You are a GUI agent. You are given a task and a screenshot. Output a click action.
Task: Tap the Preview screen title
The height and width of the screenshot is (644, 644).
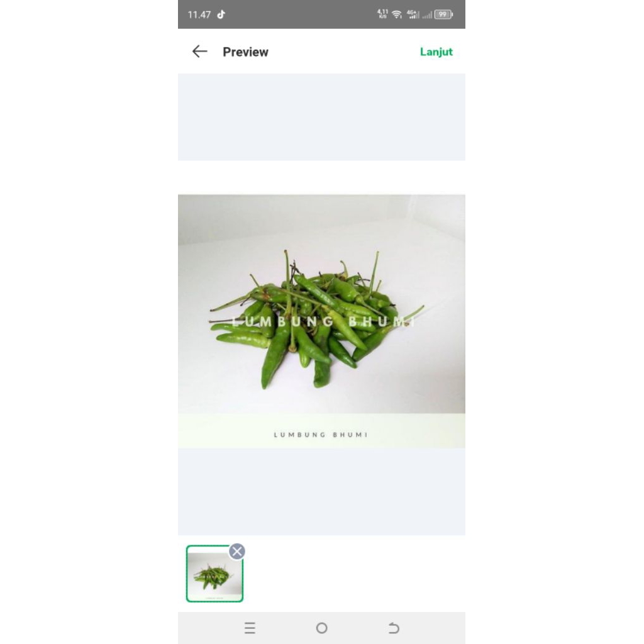[x=245, y=52]
